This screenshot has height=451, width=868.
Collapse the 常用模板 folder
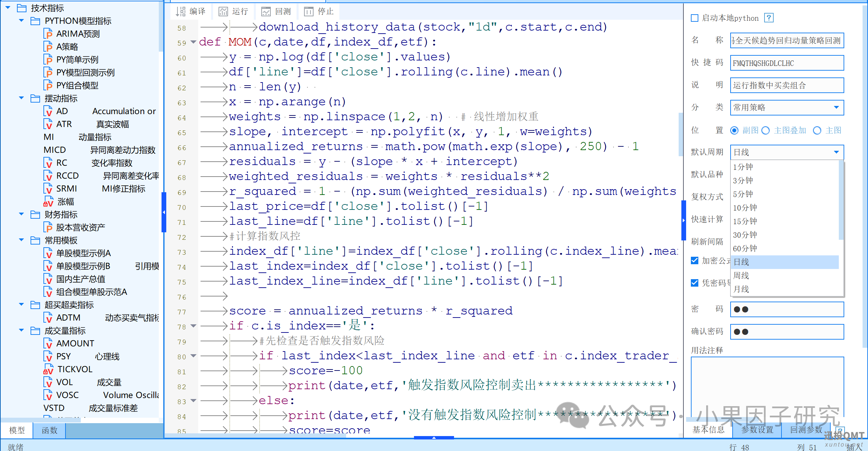(x=21, y=240)
